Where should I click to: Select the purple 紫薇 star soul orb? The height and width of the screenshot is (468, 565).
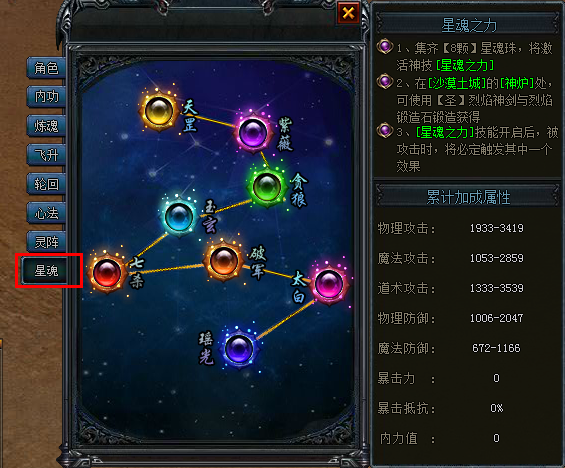click(x=253, y=133)
